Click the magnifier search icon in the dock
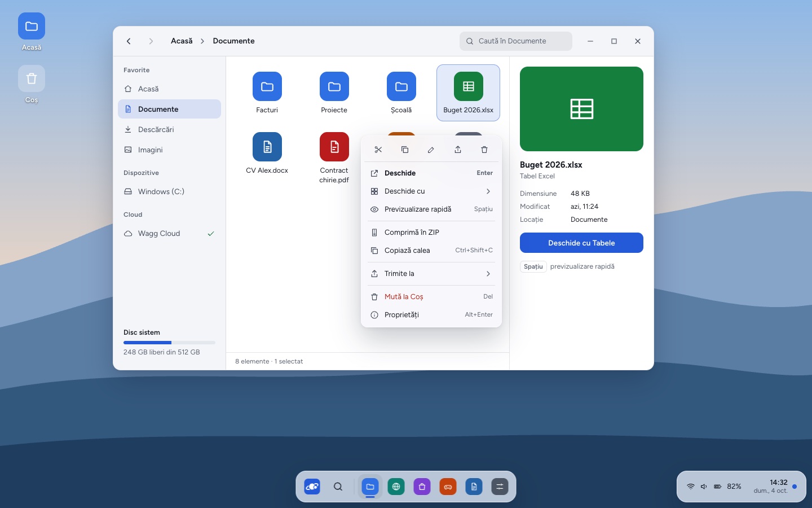 (338, 487)
